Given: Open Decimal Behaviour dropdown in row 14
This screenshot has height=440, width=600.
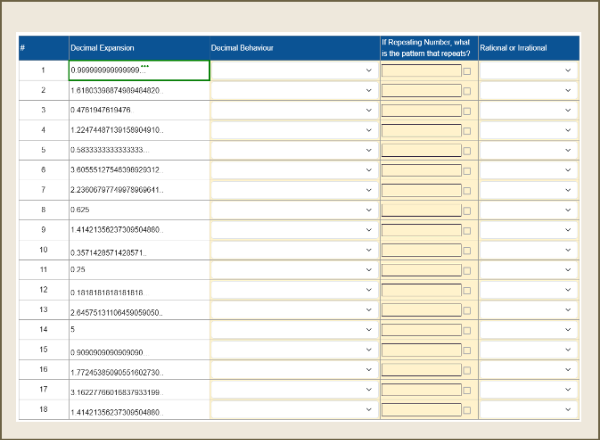Looking at the screenshot, I should click(293, 329).
